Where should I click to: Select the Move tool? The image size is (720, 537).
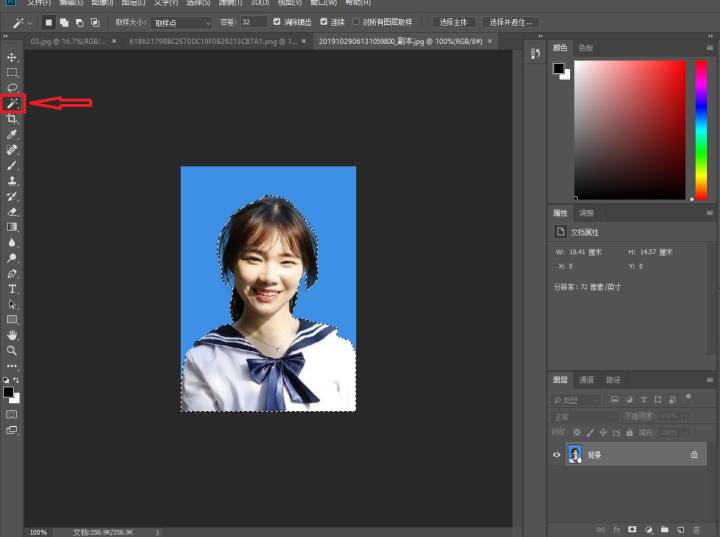[x=12, y=57]
